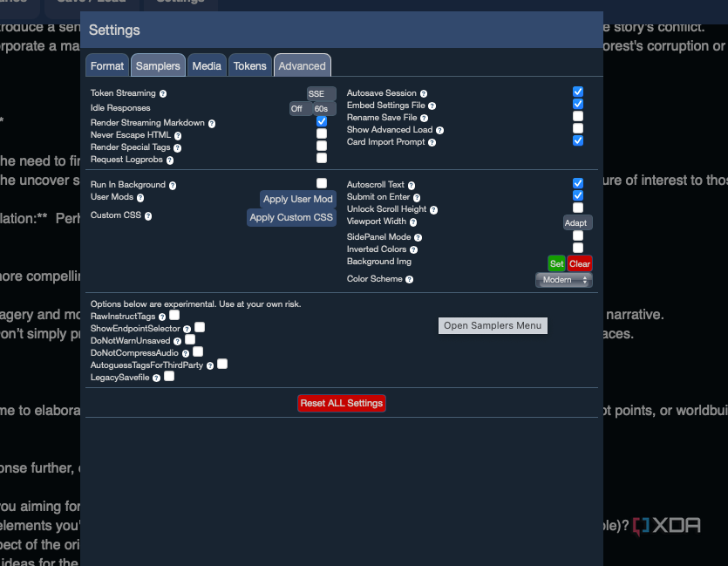
Task: Open Viewport Width Adapt selector
Action: pos(577,222)
